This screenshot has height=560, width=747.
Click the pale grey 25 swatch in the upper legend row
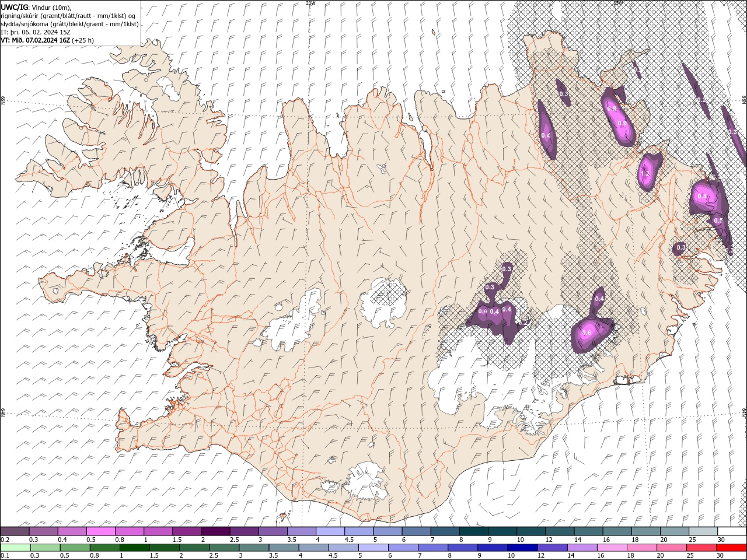coord(703,531)
